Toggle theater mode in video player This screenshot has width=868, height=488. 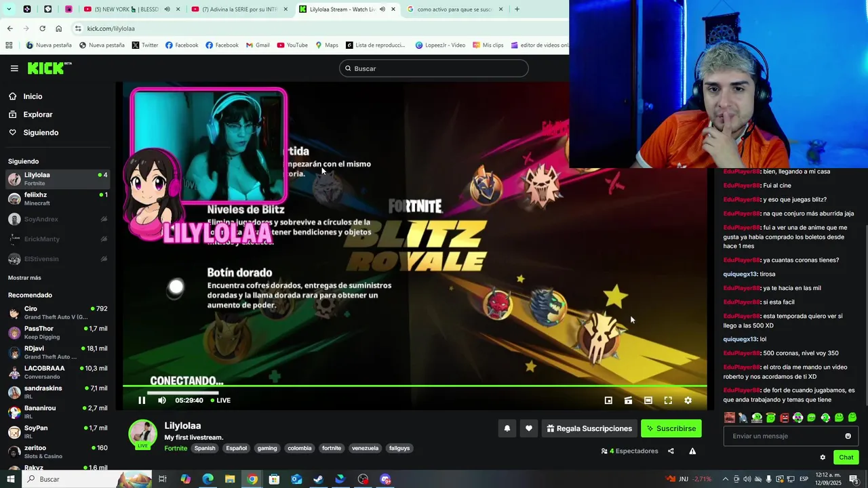pyautogui.click(x=648, y=401)
